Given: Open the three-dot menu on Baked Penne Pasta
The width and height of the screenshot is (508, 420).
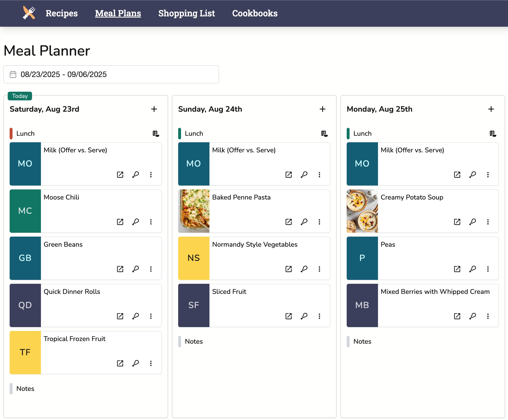Looking at the screenshot, I should pos(319,222).
